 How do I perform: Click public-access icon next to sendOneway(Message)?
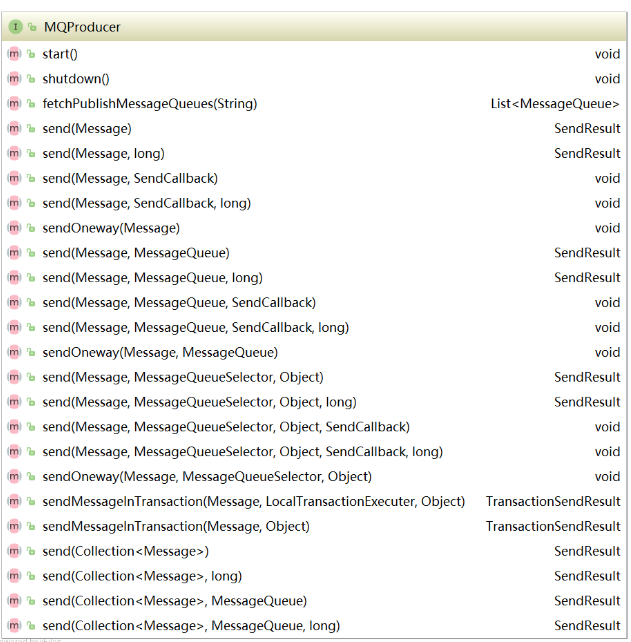point(31,228)
